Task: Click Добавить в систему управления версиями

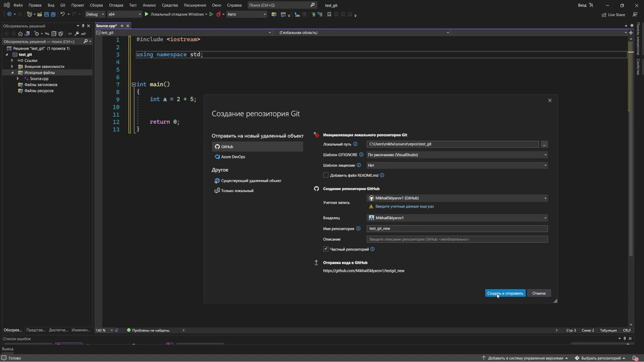Action: 525,358
